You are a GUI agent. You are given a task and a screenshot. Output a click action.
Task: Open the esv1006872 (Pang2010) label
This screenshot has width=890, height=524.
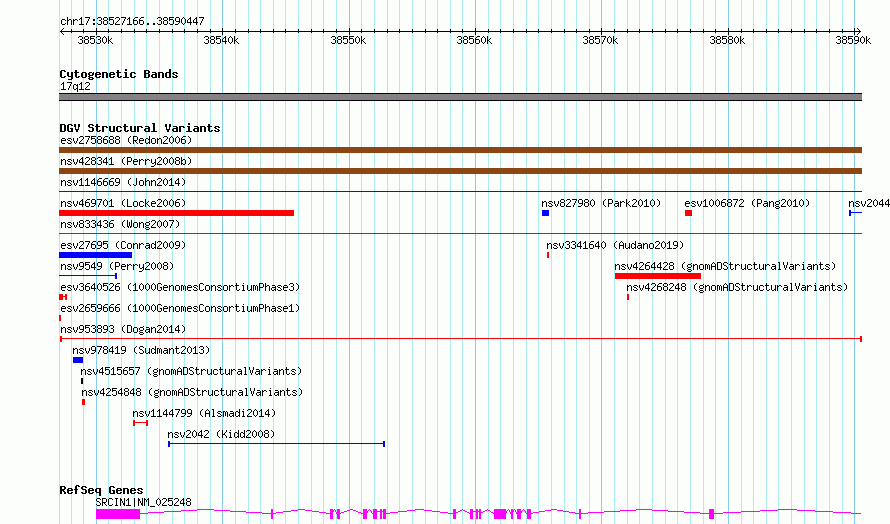[747, 203]
